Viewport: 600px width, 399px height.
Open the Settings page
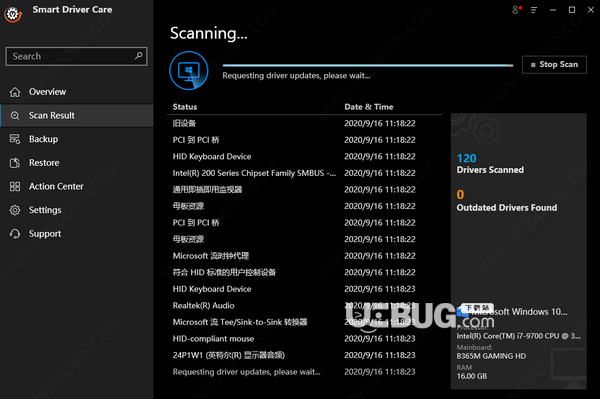[x=77, y=210]
